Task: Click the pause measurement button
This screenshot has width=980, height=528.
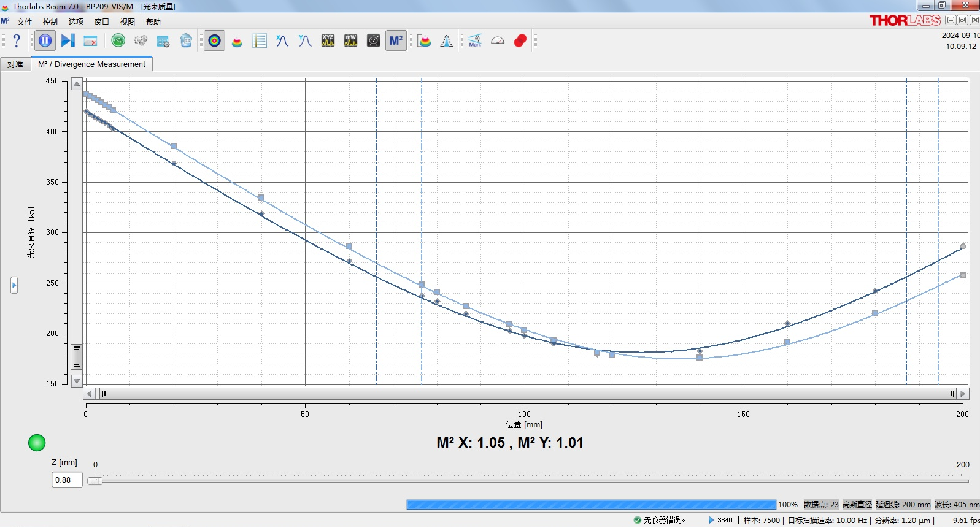Action: [x=45, y=41]
